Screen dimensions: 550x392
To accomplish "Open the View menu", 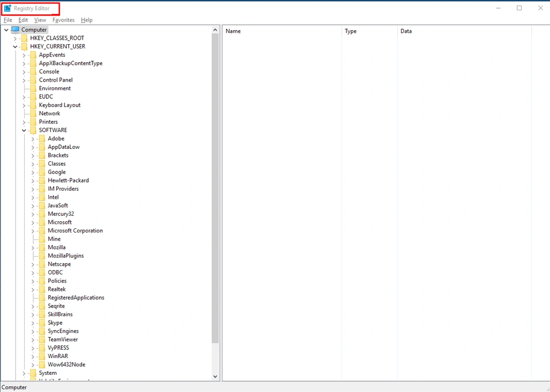I will (x=40, y=20).
